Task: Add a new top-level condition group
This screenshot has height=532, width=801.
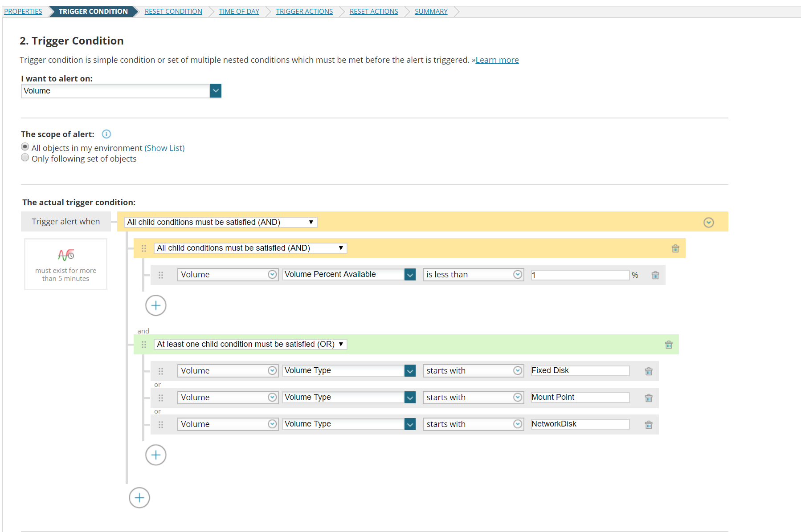Action: coord(139,498)
